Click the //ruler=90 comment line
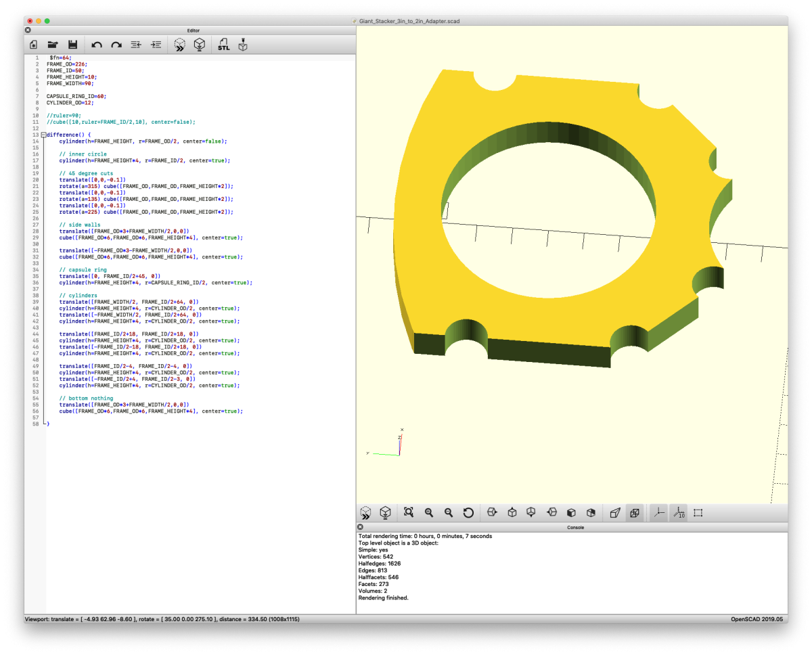Viewport: 812px width, 655px height. pyautogui.click(x=64, y=116)
